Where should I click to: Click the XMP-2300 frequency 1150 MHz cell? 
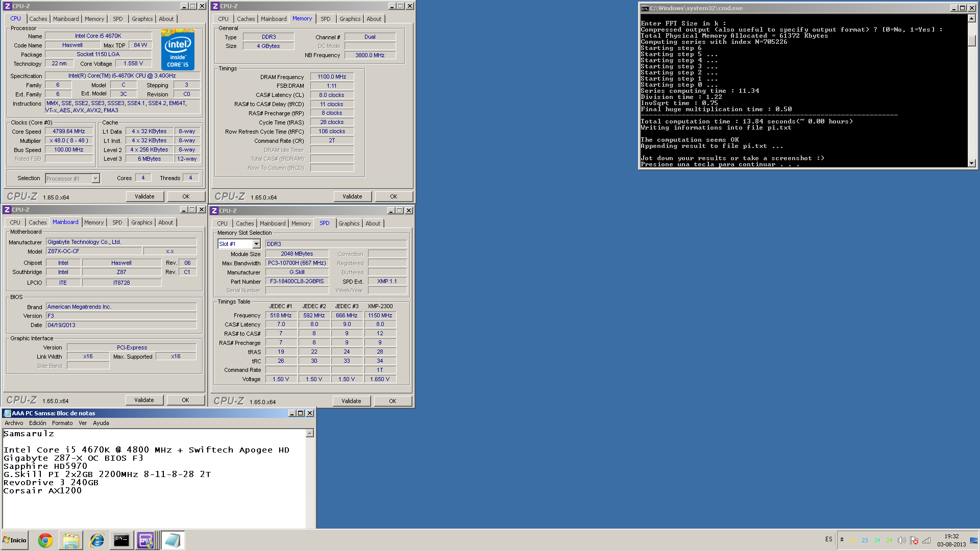click(x=380, y=315)
